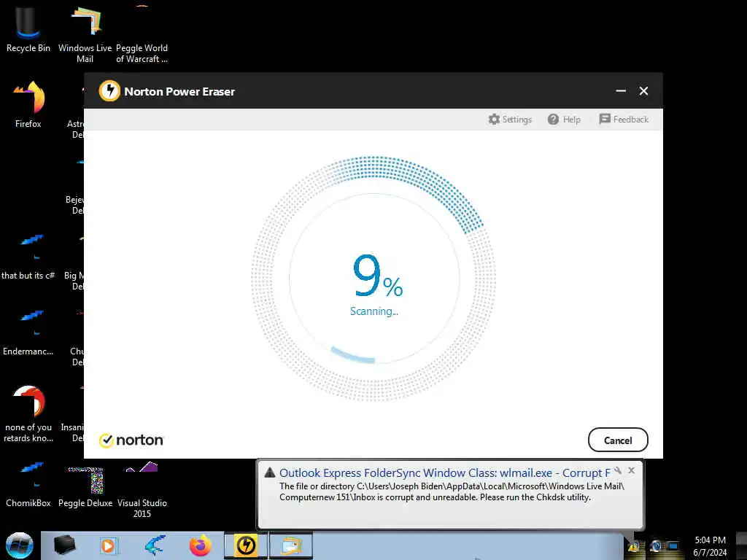This screenshot has height=560, width=747.
Task: Open the Recycle Bin desktop icon
Action: (x=28, y=29)
